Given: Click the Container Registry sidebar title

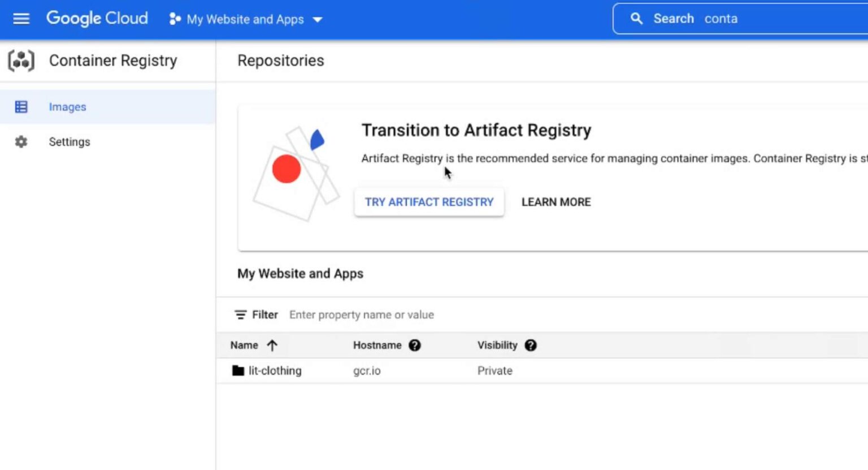Looking at the screenshot, I should pyautogui.click(x=113, y=61).
